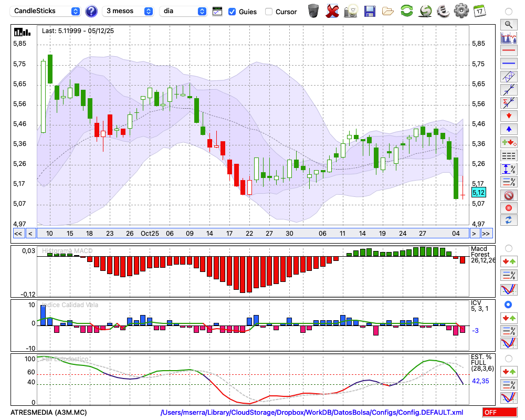Screen dimensions: 525x420
Task: Refresh data with green circular arrows icon
Action: tap(406, 11)
